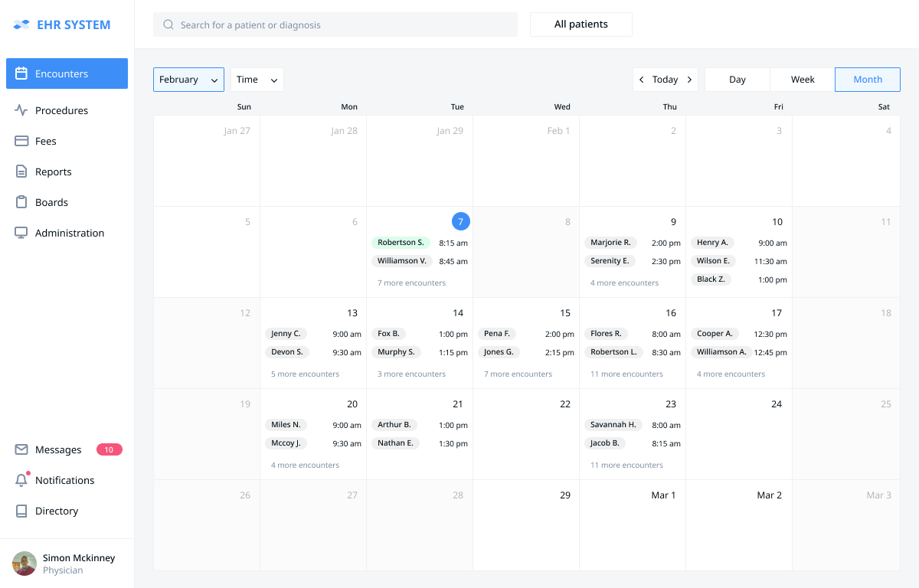
Task: Open the Procedures menu label
Action: 61,110
